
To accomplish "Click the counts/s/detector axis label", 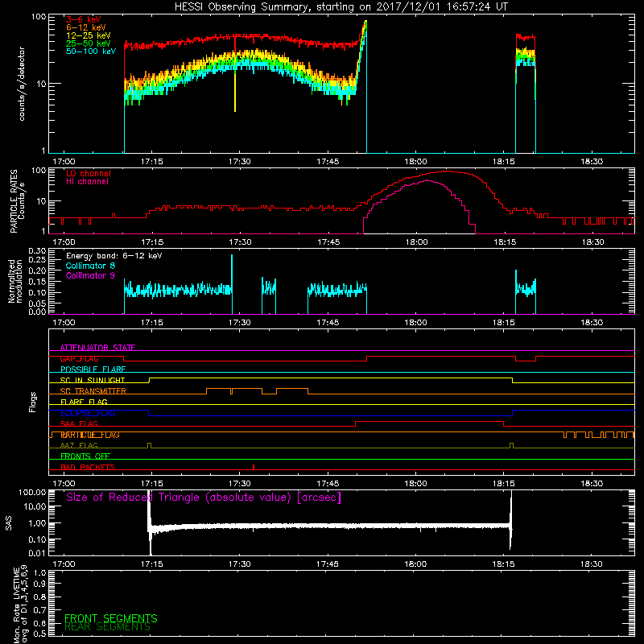I will point(22,84).
